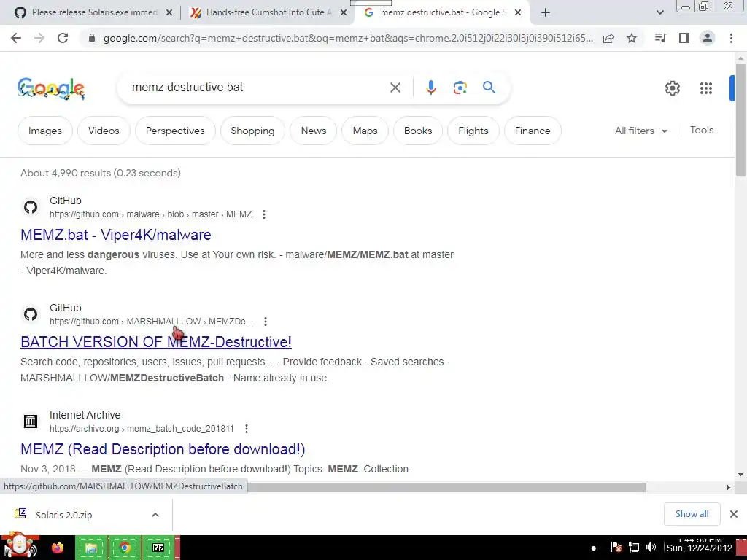Expand Solaris 2.0.zip download options chevron
Viewport: 747px width, 560px height.
[x=155, y=515]
